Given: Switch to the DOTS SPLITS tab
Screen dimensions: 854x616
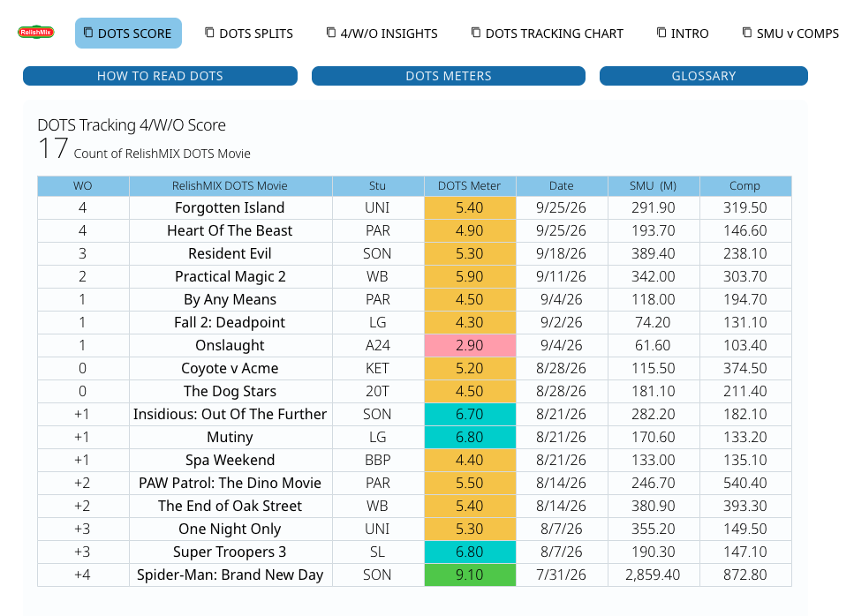Looking at the screenshot, I should pyautogui.click(x=249, y=34).
